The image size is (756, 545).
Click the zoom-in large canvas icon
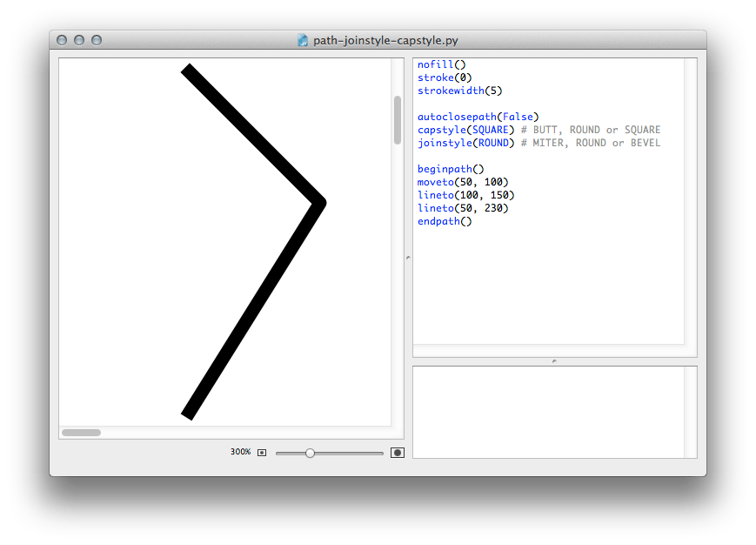point(398,453)
